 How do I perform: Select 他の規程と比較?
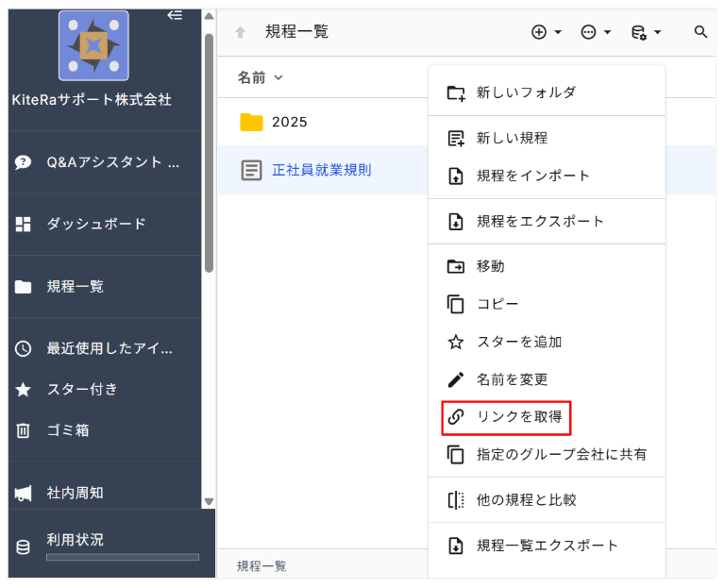(x=547, y=499)
